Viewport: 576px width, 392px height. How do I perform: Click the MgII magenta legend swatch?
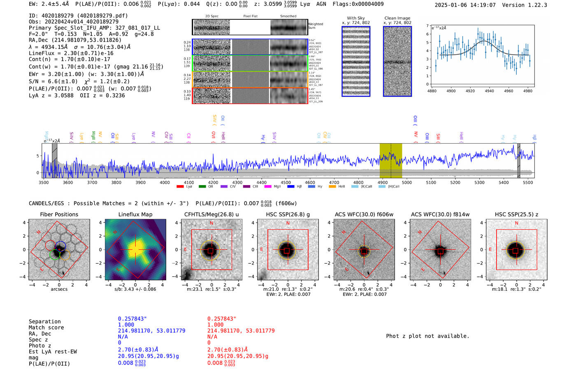(268, 186)
